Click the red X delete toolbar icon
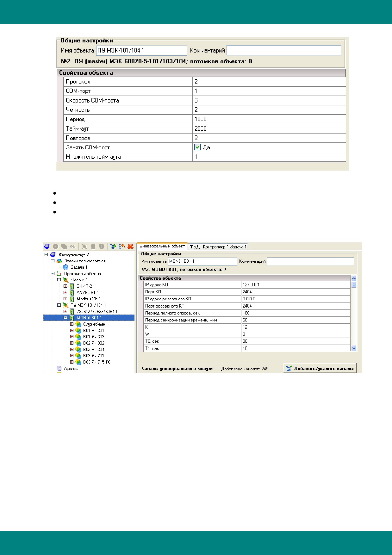Screen dimensions: 392x555 click(130, 246)
